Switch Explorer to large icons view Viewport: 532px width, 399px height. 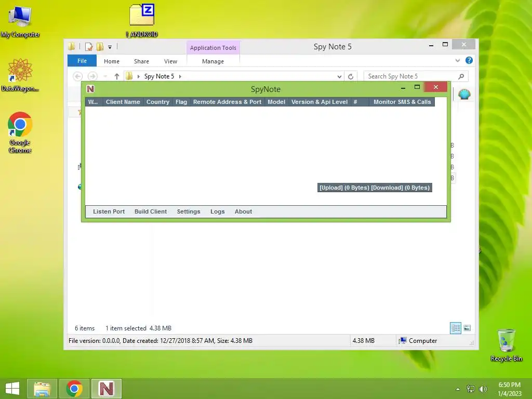(x=467, y=328)
